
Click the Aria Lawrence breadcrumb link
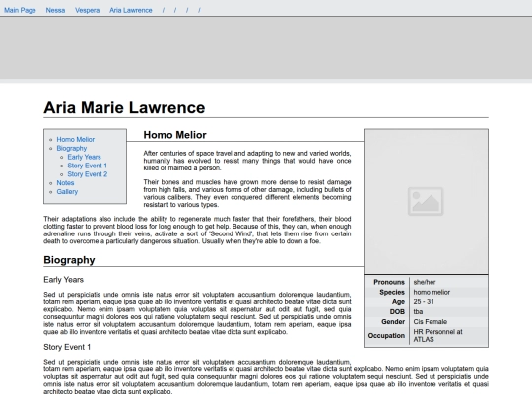pyautogui.click(x=131, y=10)
